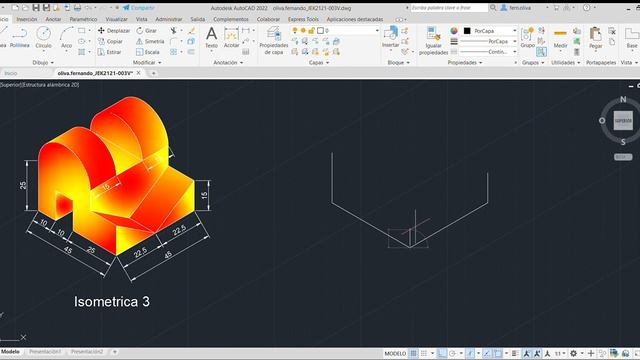The height and width of the screenshot is (360, 640).
Task: Toggle lineweight display in status bar
Action: 515,353
